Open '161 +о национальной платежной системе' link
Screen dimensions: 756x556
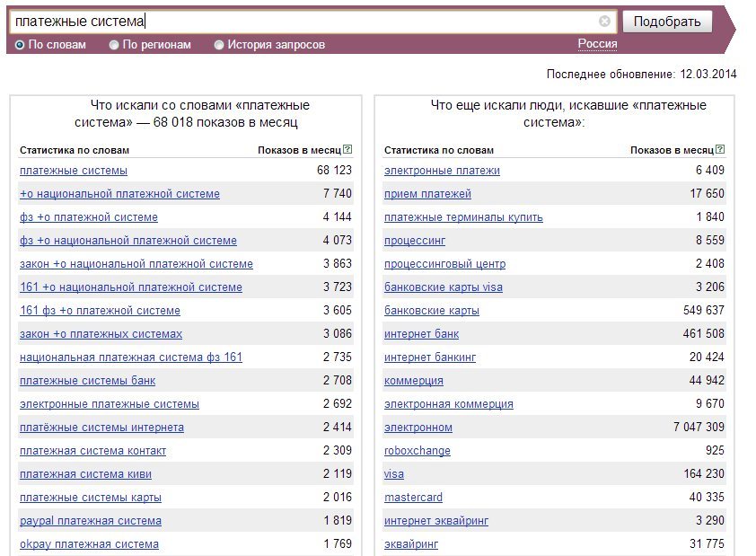point(131,287)
